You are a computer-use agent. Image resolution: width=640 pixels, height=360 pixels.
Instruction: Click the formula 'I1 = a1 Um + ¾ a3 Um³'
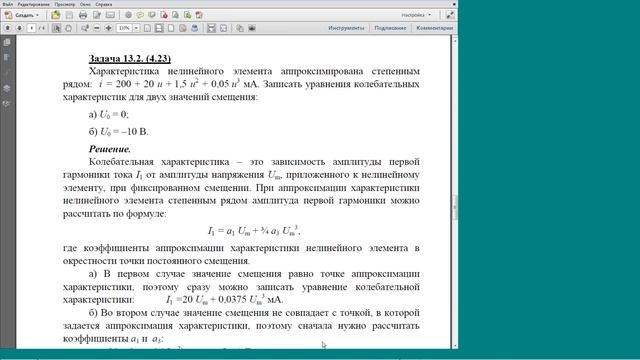coord(254,231)
